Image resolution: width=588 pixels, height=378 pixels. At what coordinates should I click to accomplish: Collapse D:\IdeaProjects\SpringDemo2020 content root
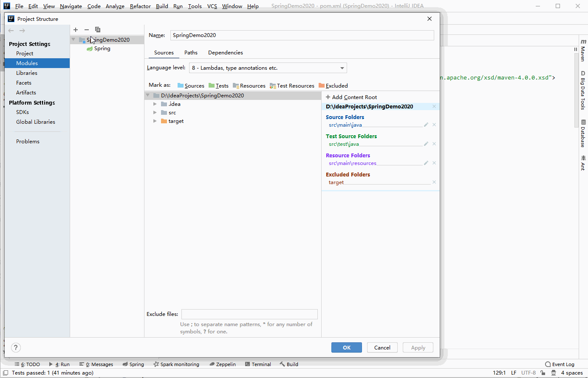(x=148, y=96)
